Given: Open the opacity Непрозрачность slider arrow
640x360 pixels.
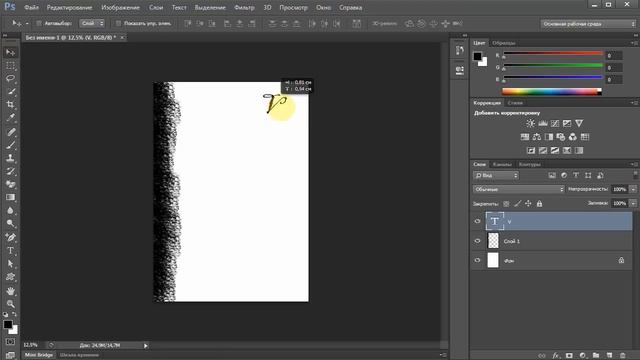Looking at the screenshot, I should pyautogui.click(x=633, y=189).
